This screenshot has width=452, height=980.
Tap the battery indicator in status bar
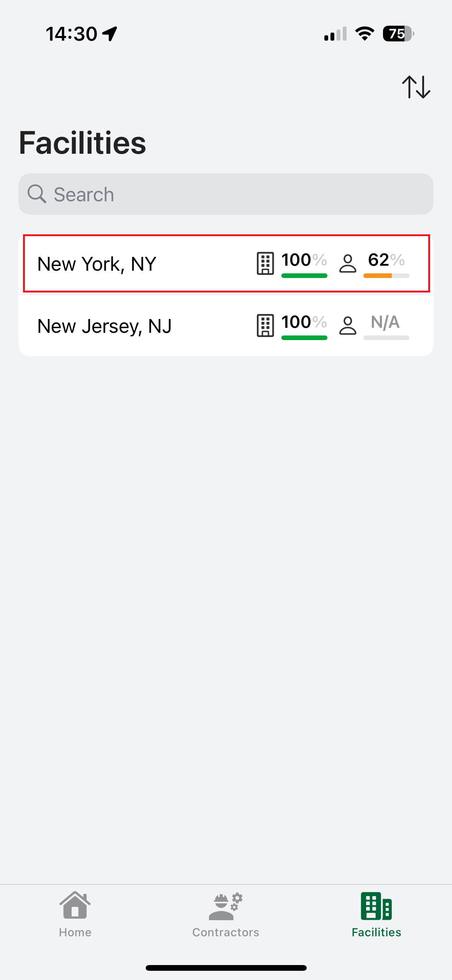coord(398,34)
